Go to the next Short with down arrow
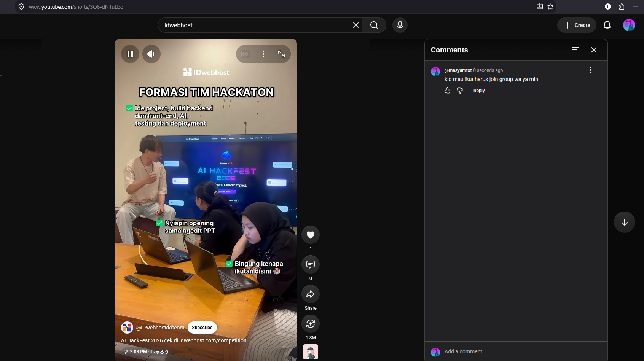644x361 pixels. [x=625, y=222]
